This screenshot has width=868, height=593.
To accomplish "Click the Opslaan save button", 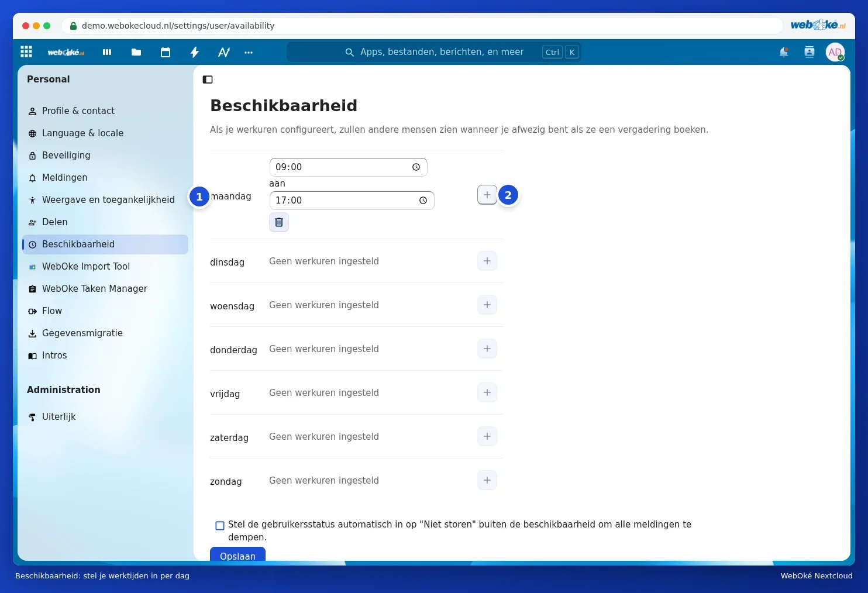I will click(237, 554).
